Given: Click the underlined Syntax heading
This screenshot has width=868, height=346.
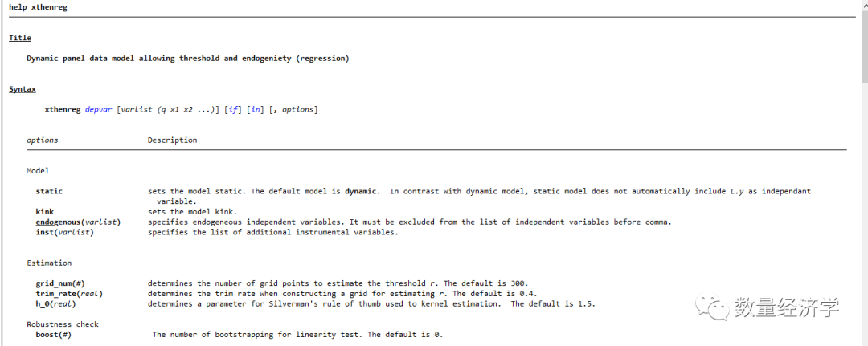Looking at the screenshot, I should (23, 89).
